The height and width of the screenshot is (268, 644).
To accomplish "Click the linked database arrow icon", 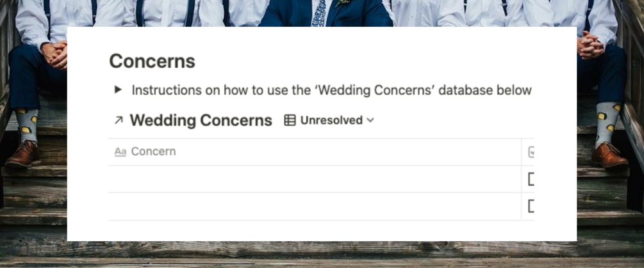I will pyautogui.click(x=119, y=120).
